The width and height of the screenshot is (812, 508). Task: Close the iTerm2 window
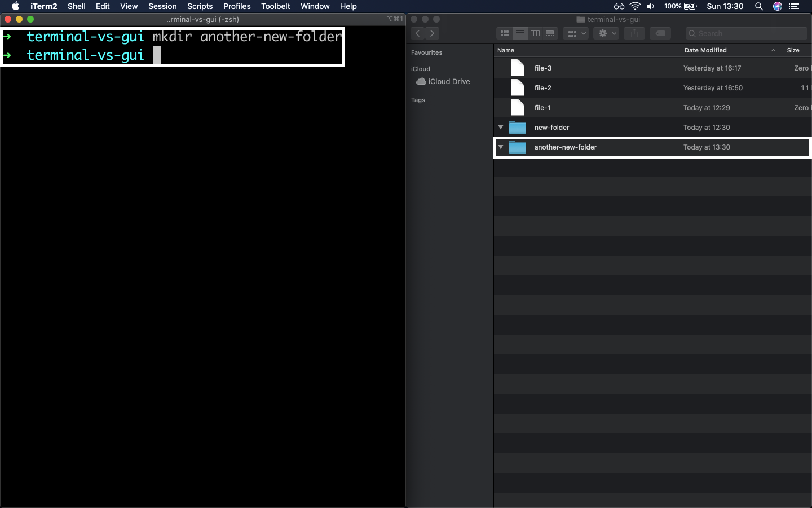click(x=8, y=19)
